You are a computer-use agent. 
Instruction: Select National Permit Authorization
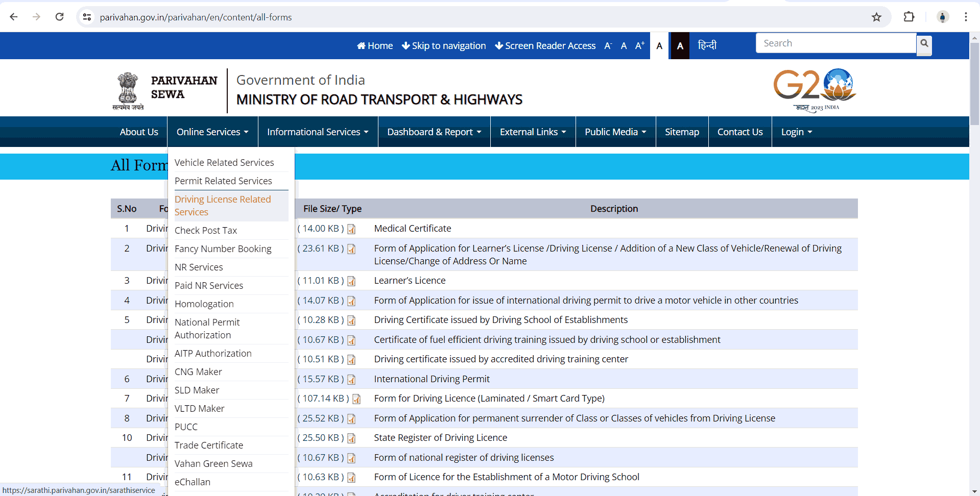[x=231, y=329]
